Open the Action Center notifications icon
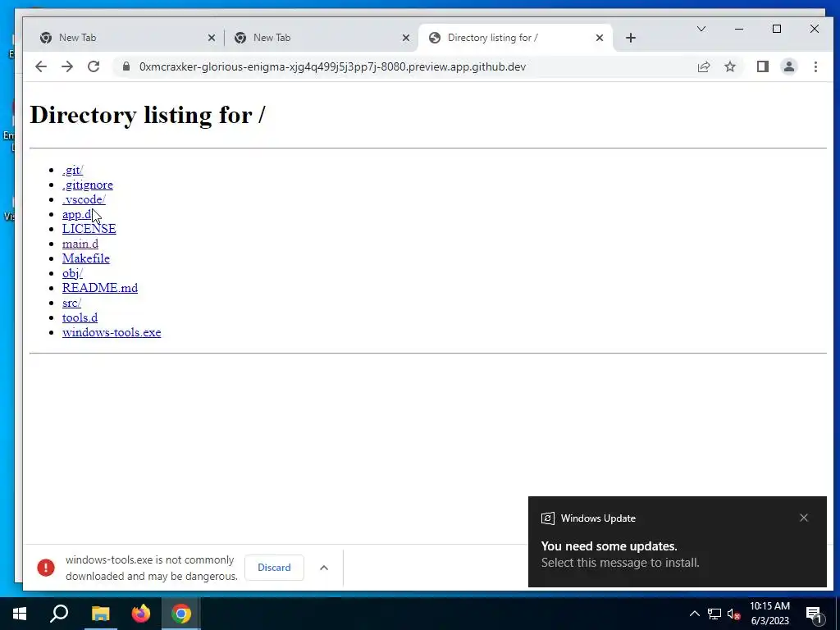The height and width of the screenshot is (630, 840). pyautogui.click(x=814, y=614)
